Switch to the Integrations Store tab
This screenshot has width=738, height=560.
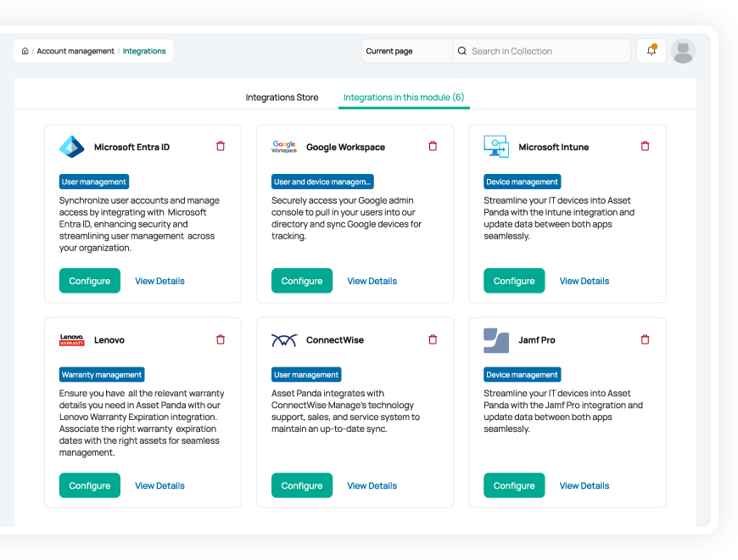click(x=282, y=98)
